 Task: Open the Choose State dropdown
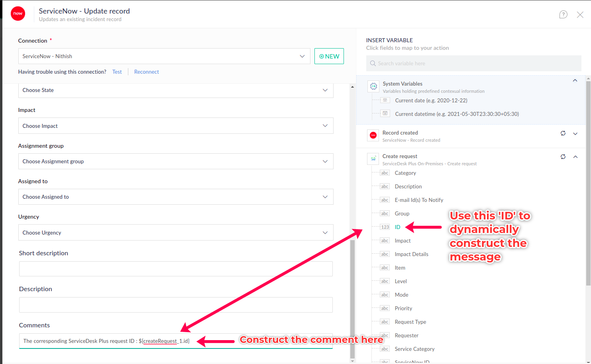176,90
